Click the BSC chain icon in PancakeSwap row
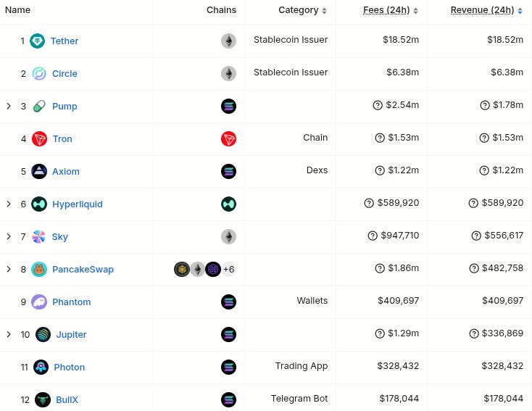The image size is (532, 411). (x=182, y=269)
